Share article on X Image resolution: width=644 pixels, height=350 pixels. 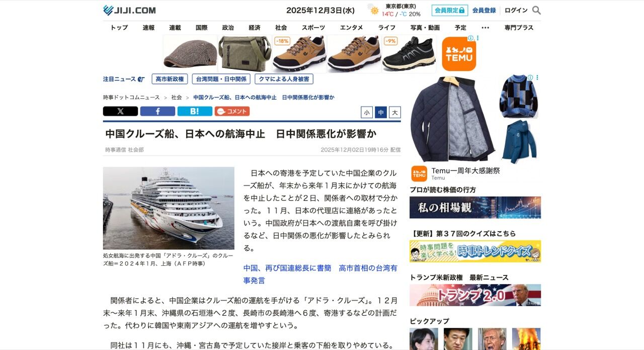[x=120, y=111]
